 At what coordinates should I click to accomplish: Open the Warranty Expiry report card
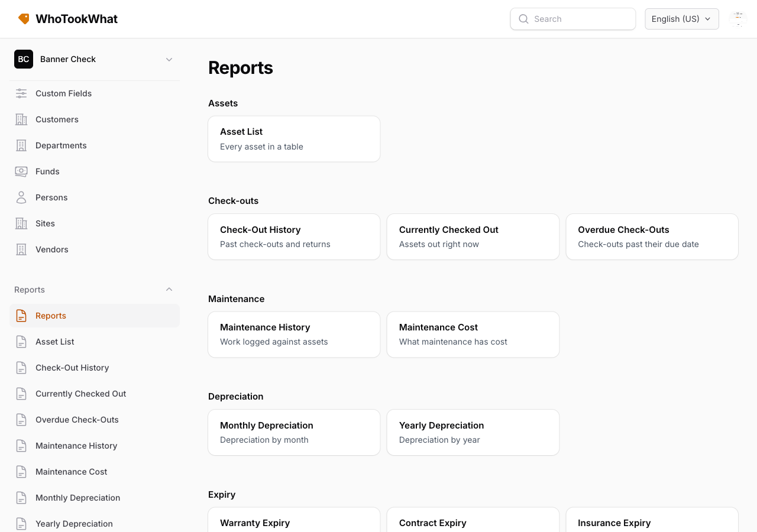pyautogui.click(x=294, y=520)
